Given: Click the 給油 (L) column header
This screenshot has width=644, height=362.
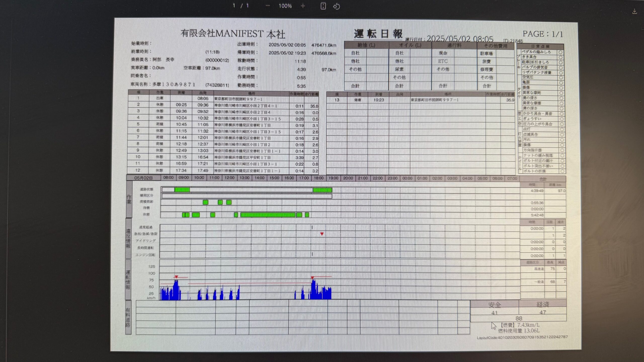Looking at the screenshot, I should click(366, 45).
